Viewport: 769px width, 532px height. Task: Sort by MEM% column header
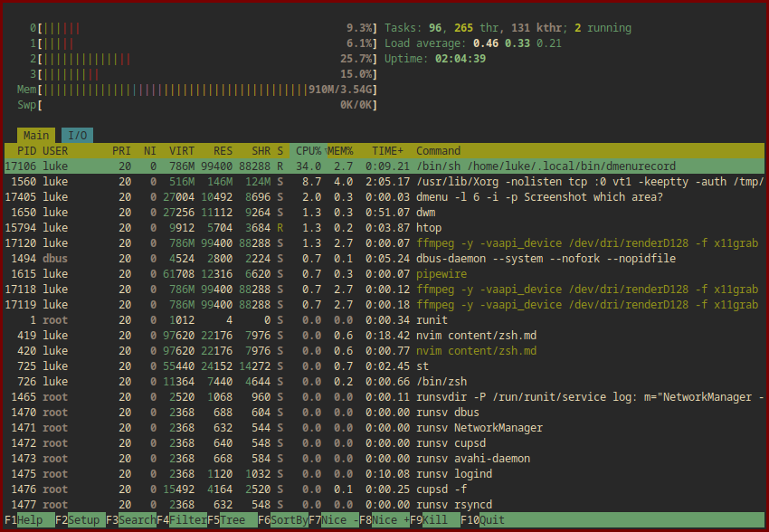coord(340,151)
